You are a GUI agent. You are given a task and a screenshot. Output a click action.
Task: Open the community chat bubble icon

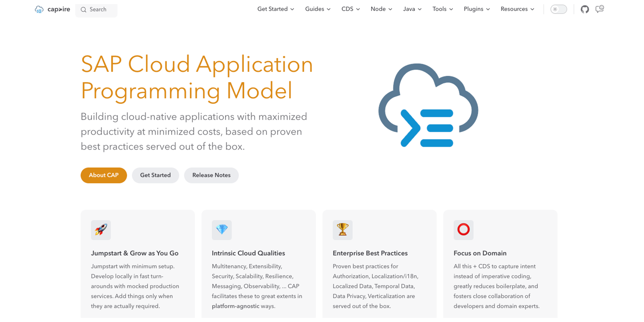(600, 9)
